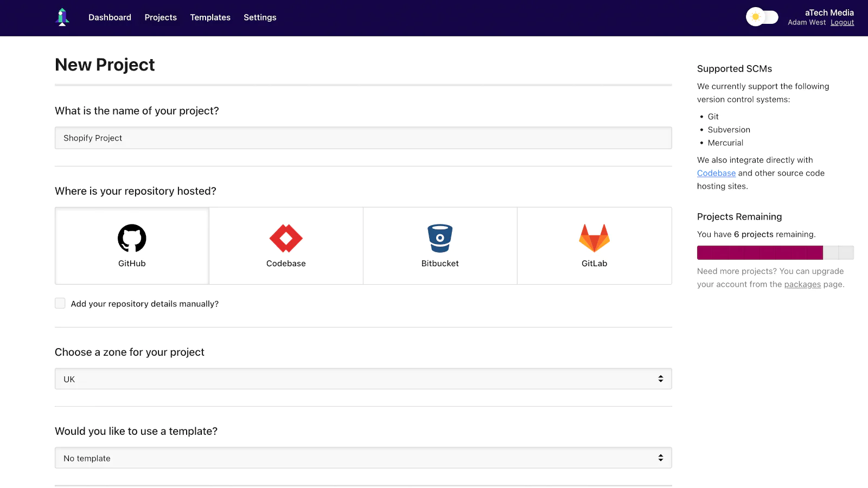
Task: Open the UK zone dropdown
Action: coord(363,379)
